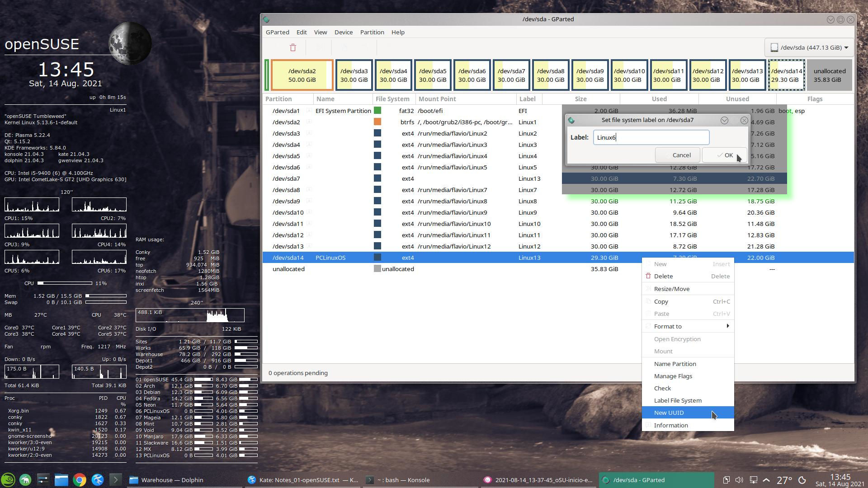Click the Kate bird launcher icon in taskbar
Viewport: 868px width, 488px height.
(x=98, y=480)
